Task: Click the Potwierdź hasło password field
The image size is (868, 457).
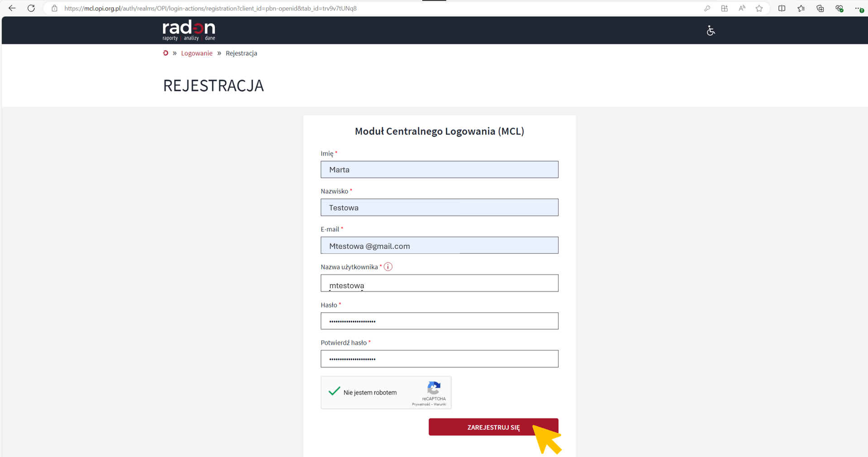Action: coord(439,359)
